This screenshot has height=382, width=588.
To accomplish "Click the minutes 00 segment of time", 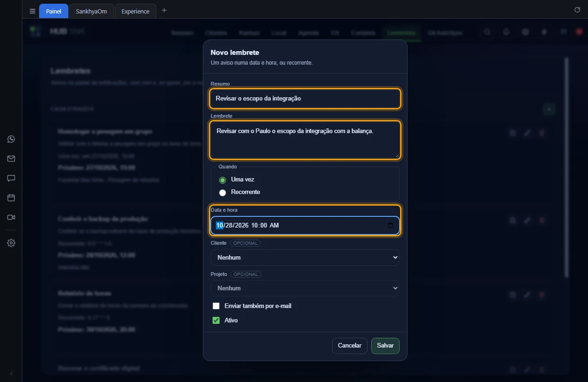I will click(x=263, y=226).
